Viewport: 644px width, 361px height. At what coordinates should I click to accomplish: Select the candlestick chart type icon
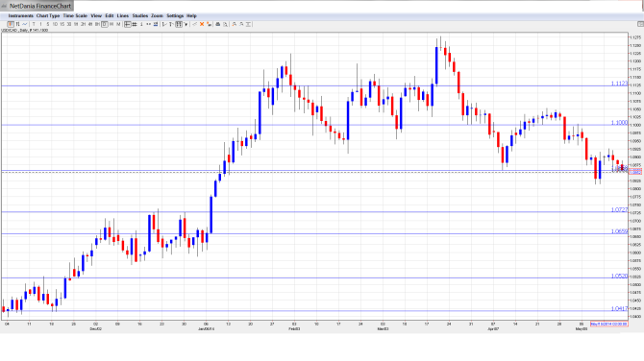pos(11,24)
